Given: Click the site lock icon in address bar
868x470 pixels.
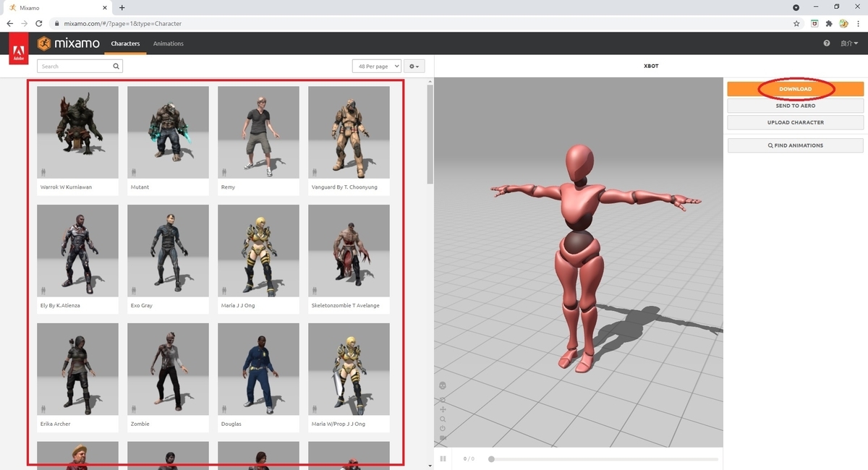Looking at the screenshot, I should [57, 23].
